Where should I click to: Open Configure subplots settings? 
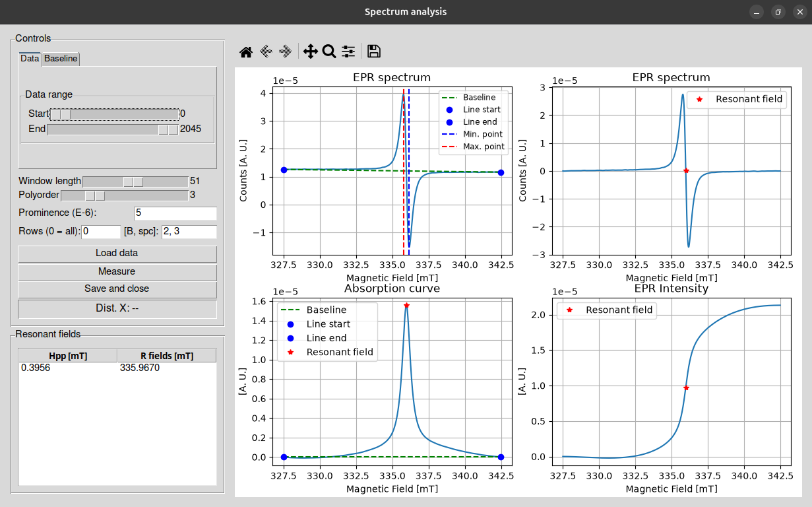pyautogui.click(x=348, y=51)
